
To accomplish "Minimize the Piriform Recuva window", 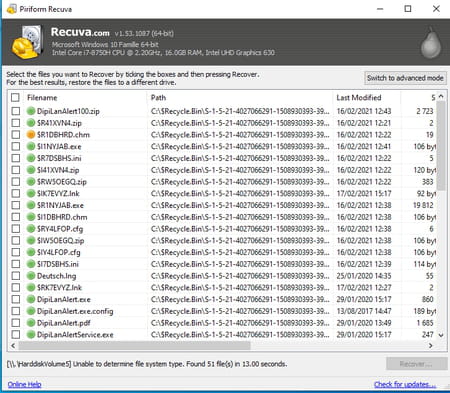I will click(380, 9).
